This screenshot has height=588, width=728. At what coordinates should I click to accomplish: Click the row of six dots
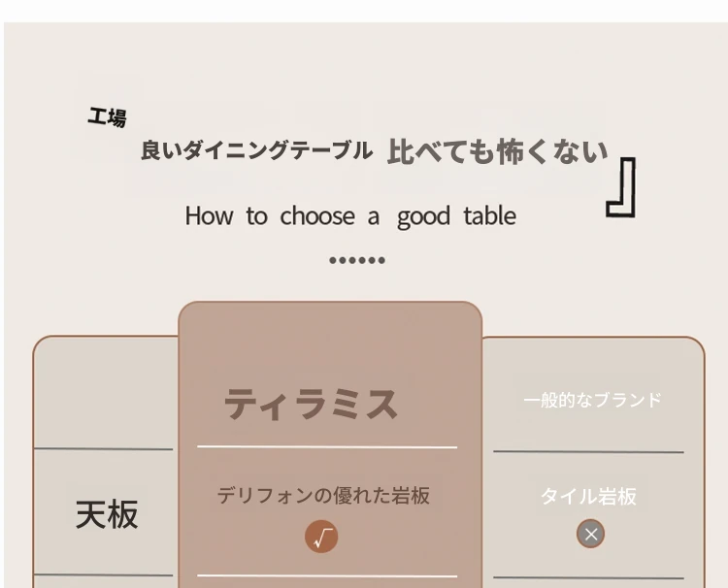357,260
